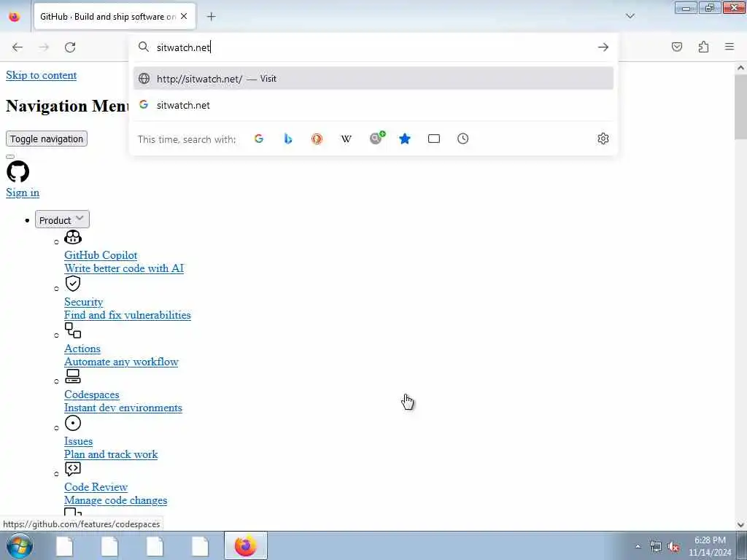The image size is (747, 560).
Task: Click the page scrollbar up arrow
Action: pyautogui.click(x=740, y=68)
